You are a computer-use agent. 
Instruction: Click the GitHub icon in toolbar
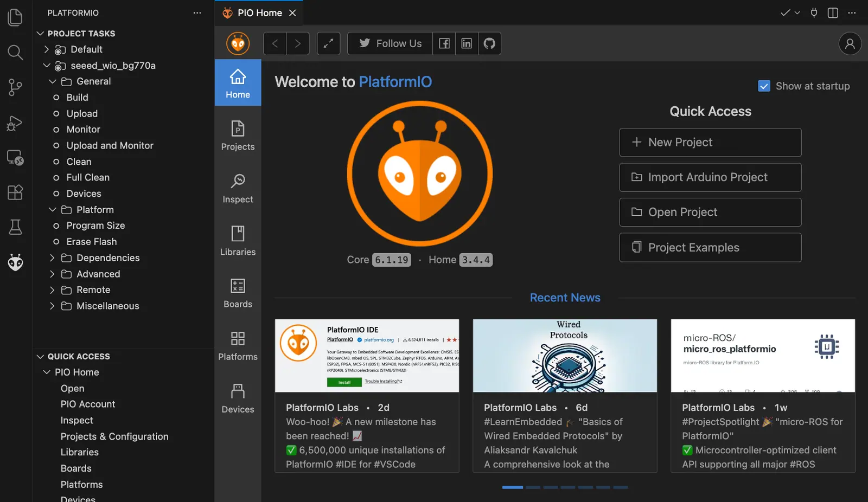click(489, 43)
